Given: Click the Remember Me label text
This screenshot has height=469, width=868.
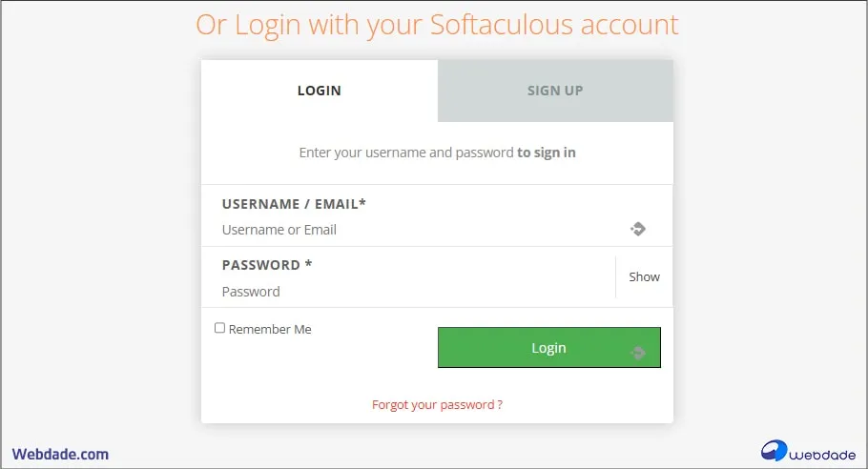Looking at the screenshot, I should point(270,330).
